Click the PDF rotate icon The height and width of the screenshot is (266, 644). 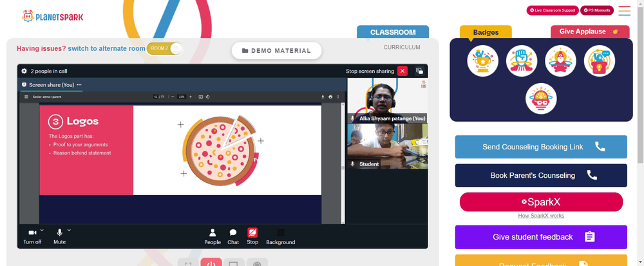207,97
